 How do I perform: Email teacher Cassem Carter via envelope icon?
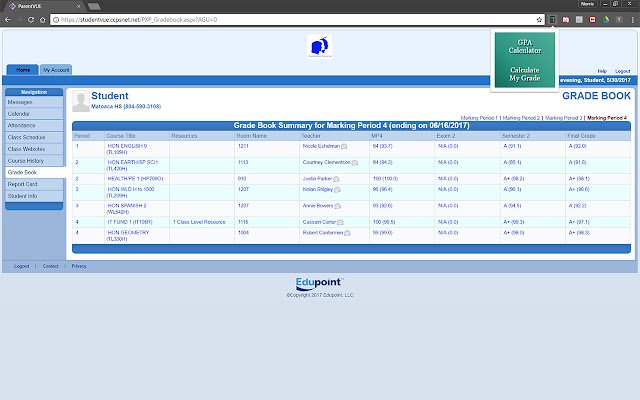pyautogui.click(x=340, y=222)
